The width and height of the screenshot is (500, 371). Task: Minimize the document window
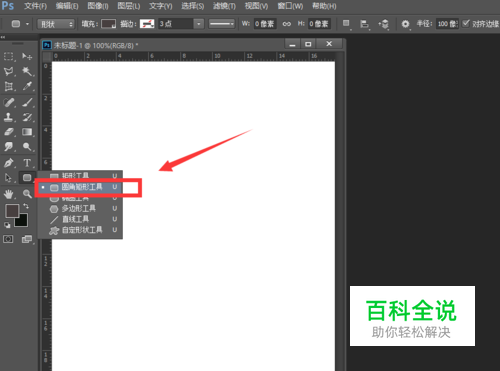tap(293, 44)
